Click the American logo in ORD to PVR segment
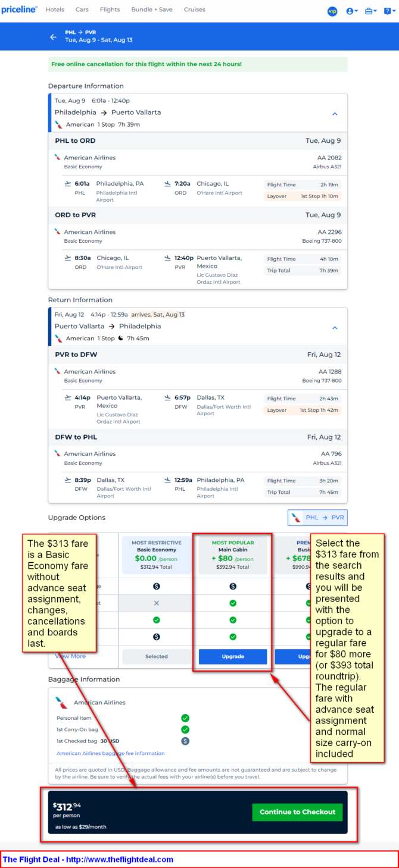This screenshot has height=868, width=399. [x=58, y=232]
